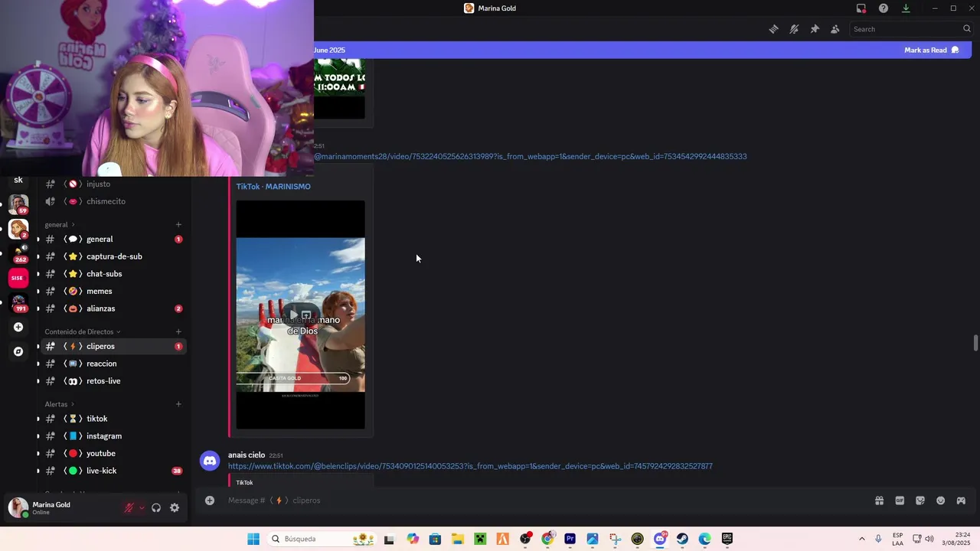Show the member list icon

point(835,29)
